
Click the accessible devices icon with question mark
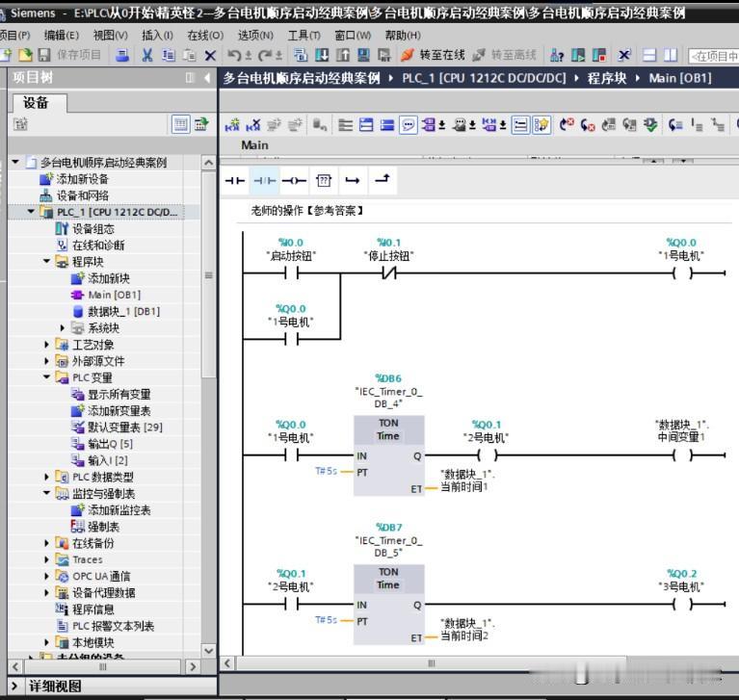(557, 55)
